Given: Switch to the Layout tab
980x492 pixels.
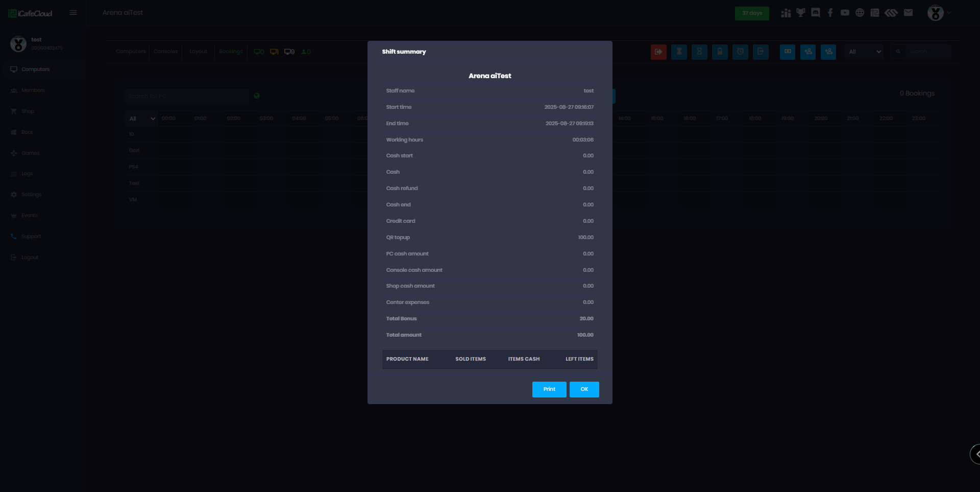Looking at the screenshot, I should tap(198, 52).
